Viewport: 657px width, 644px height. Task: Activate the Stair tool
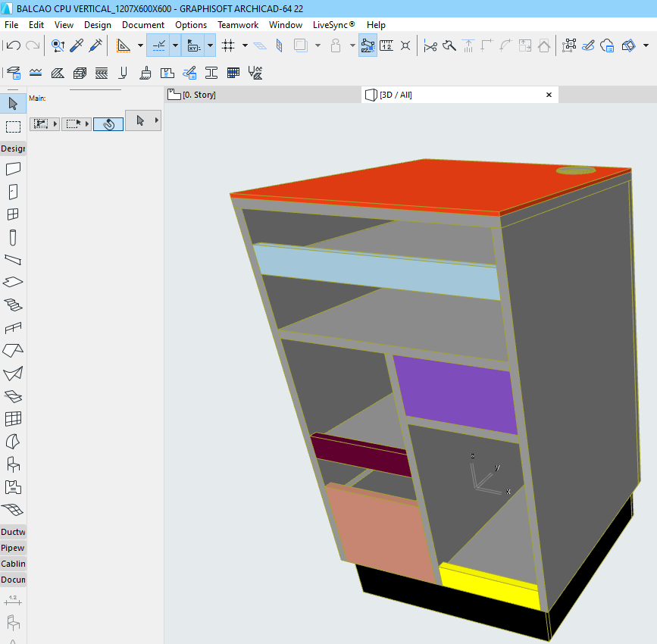(x=13, y=305)
